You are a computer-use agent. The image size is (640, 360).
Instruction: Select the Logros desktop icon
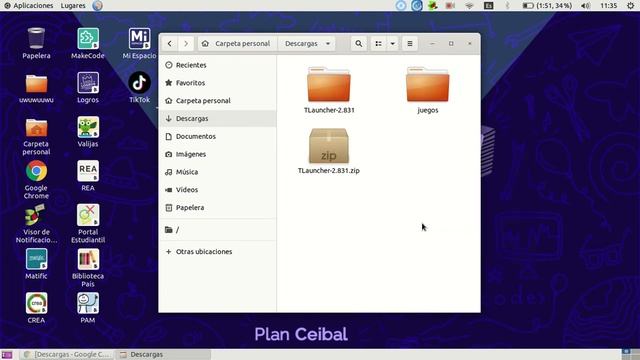pyautogui.click(x=88, y=87)
